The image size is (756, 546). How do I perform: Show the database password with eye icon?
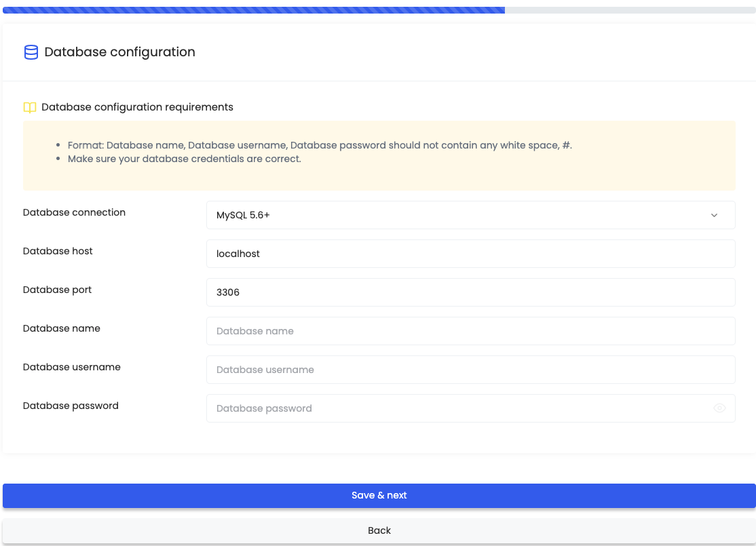click(x=719, y=408)
